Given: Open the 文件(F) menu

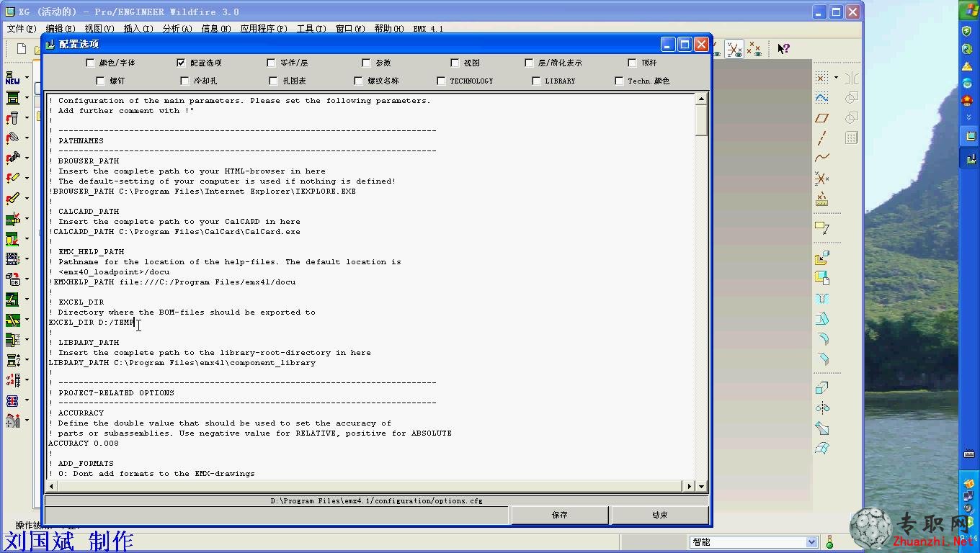Looking at the screenshot, I should (x=22, y=29).
